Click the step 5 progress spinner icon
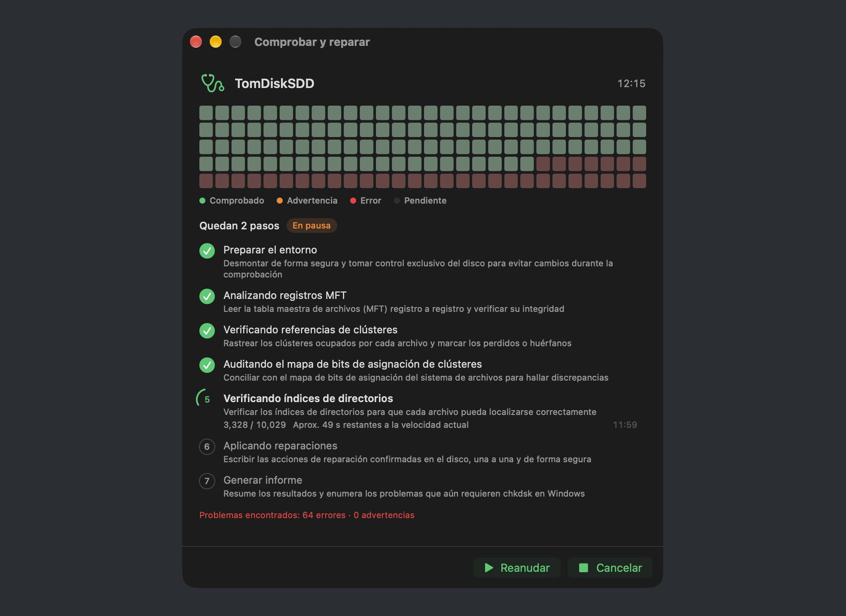The width and height of the screenshot is (846, 616). coord(205,398)
